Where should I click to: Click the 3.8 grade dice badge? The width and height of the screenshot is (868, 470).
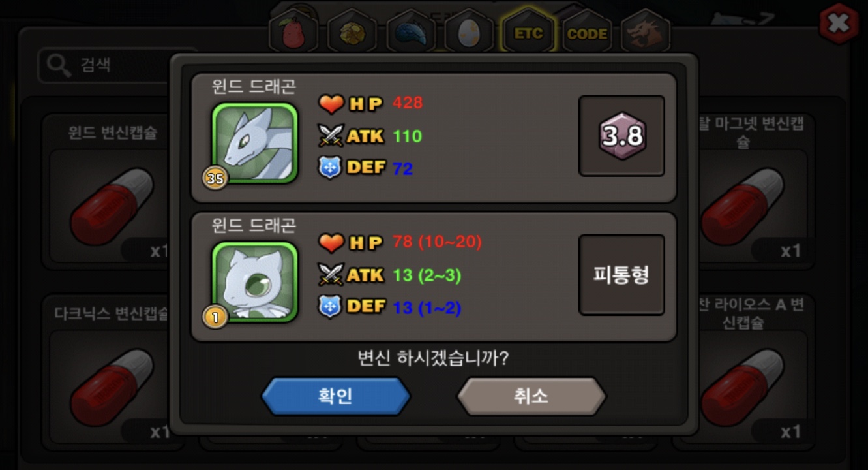click(x=621, y=136)
